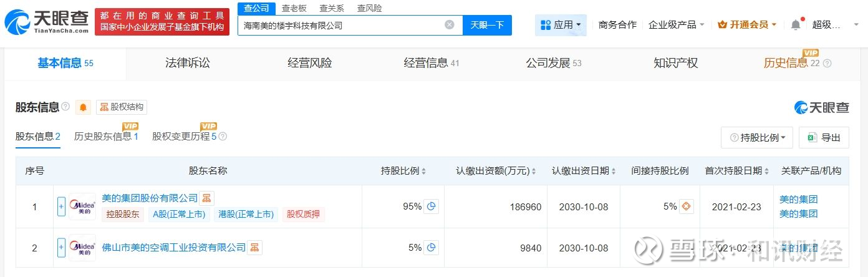The width and height of the screenshot is (868, 277).
Task: Open the help icon beside 股东信息 heading
Action: click(x=66, y=107)
